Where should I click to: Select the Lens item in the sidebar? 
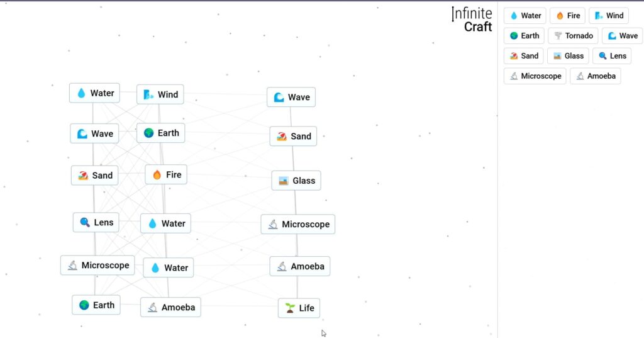point(612,56)
